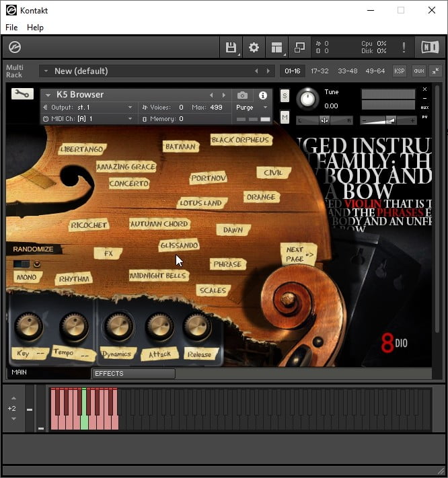Screen dimensions: 448x478
Task: Open the Purge dropdown menu
Action: (x=252, y=108)
